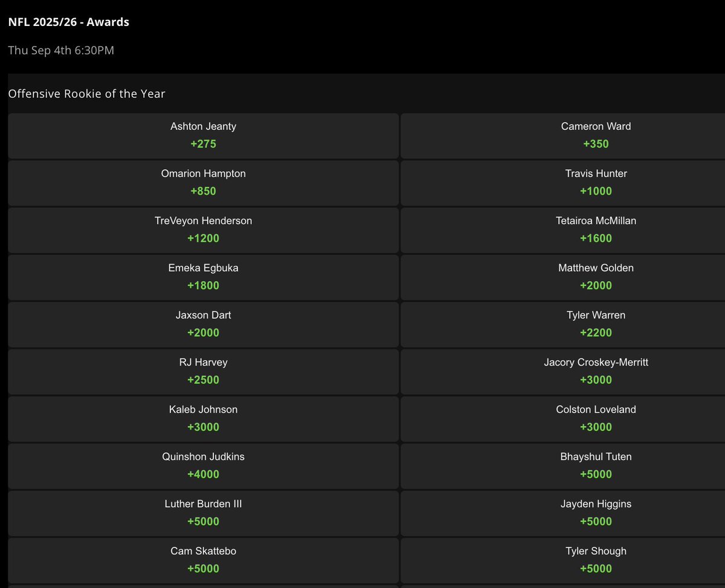Viewport: 725px width, 588px height.
Task: Select Bhayshul Tuten +5000 bet
Action: (x=563, y=465)
